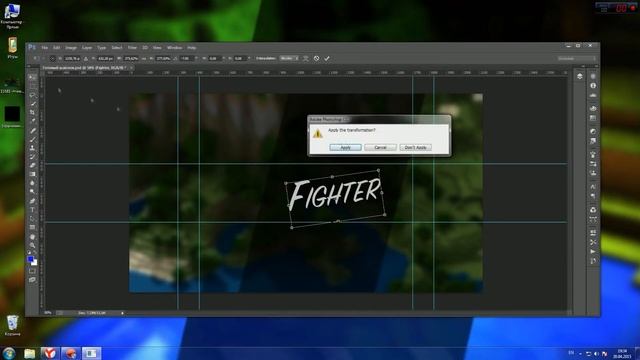
Task: Select the Hand tool
Action: coord(32,237)
